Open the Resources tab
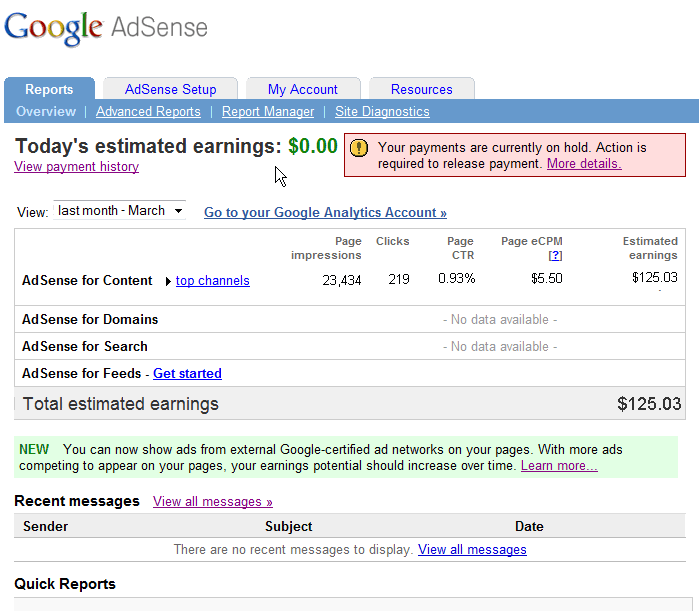 pyautogui.click(x=422, y=89)
